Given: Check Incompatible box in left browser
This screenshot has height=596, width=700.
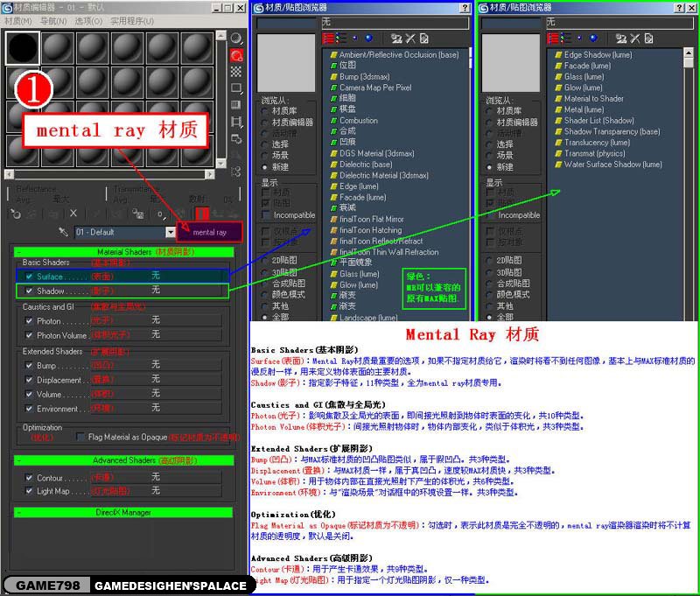Looking at the screenshot, I should [x=266, y=215].
